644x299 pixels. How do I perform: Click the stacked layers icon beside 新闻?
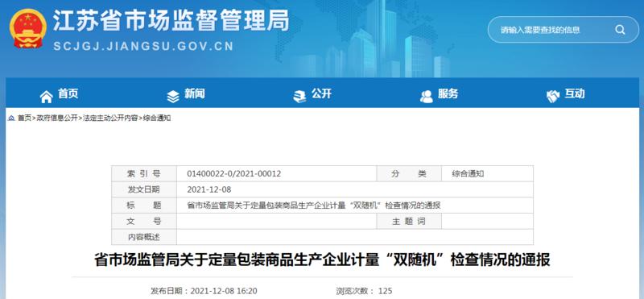click(173, 97)
